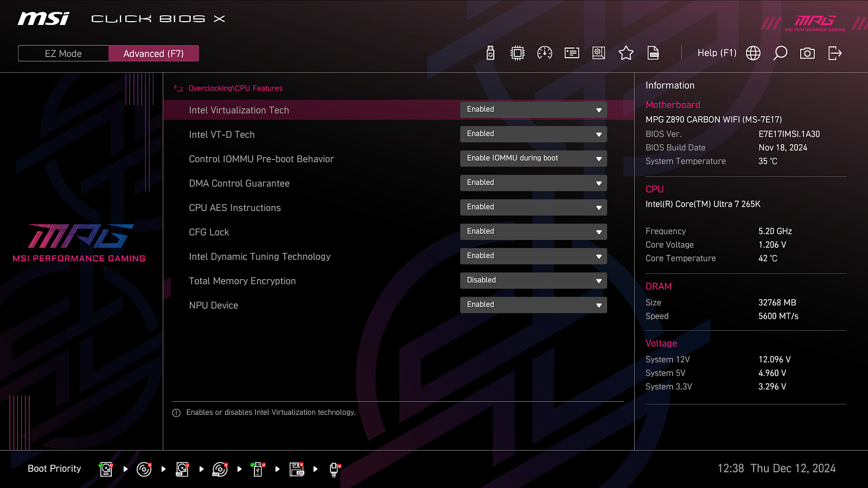Click the date and time 12:38 display
Screen dimensions: 868x488
click(777, 468)
